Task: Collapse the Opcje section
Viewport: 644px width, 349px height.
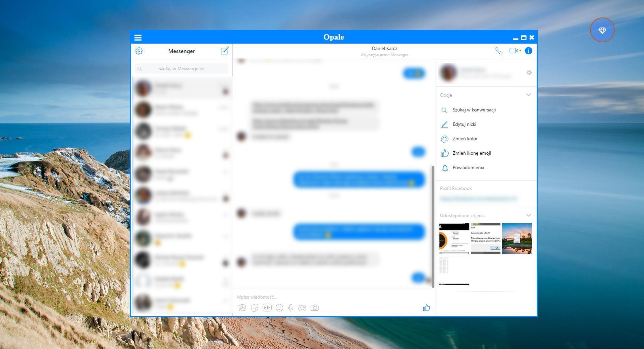Action: coord(529,95)
